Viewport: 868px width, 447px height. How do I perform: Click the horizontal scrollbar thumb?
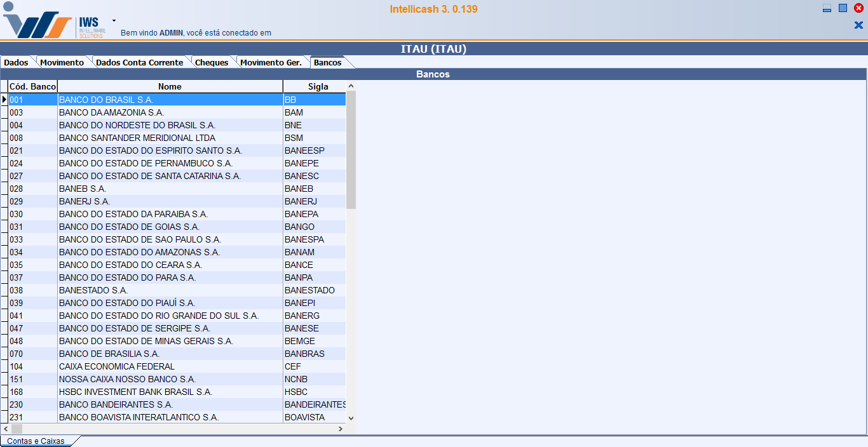pyautogui.click(x=17, y=429)
